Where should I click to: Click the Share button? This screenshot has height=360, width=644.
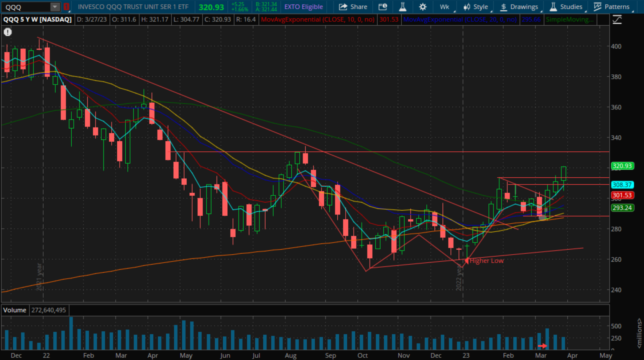pyautogui.click(x=353, y=7)
